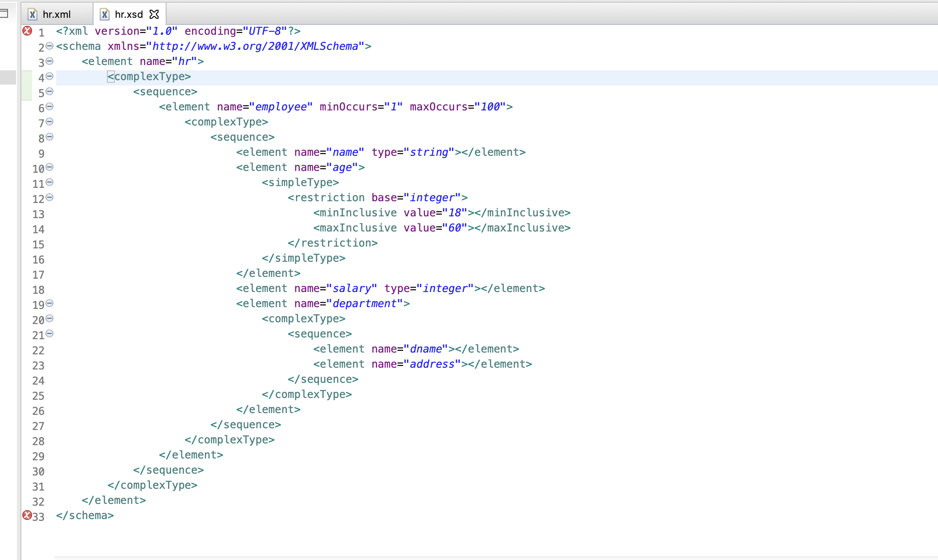Click the maxOccurs value 100
938x560 pixels.
490,107
